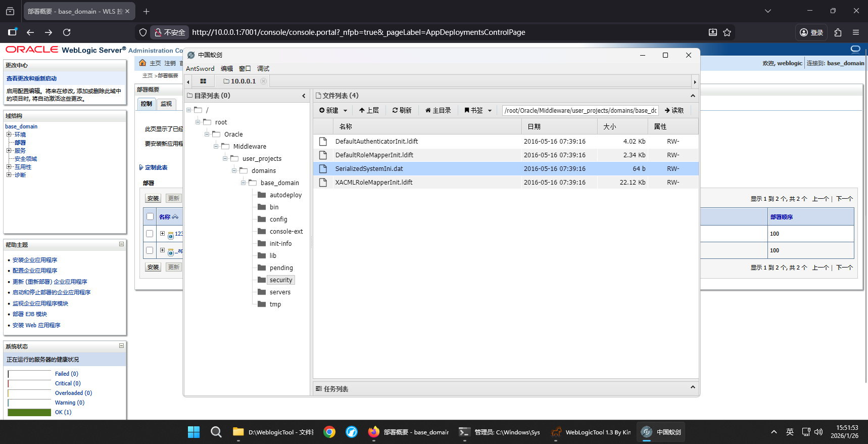Screen dimensions: 868x444
Task: Minimize the 系统状态 panel
Action: [x=121, y=346]
